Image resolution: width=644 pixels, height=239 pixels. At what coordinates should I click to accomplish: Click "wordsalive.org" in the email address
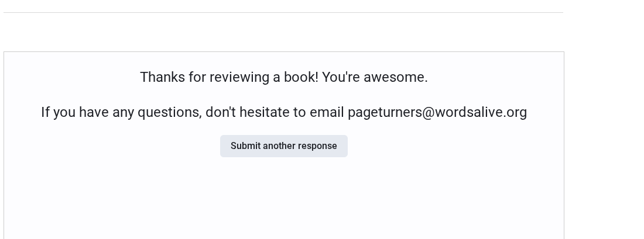(x=481, y=112)
